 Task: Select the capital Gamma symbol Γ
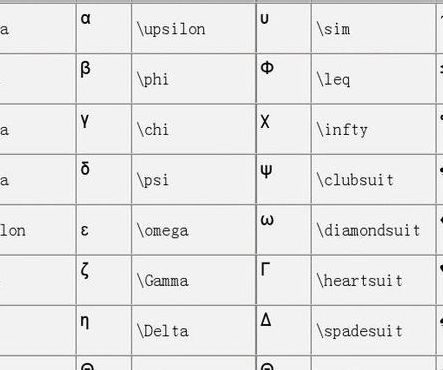tap(265, 269)
